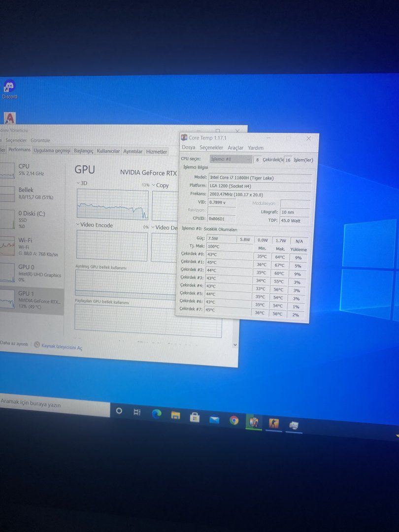Screen dimensions: 399x532
Task: Click the Platform field LGA 1200 (Socket H4)
Action: [x=260, y=186]
